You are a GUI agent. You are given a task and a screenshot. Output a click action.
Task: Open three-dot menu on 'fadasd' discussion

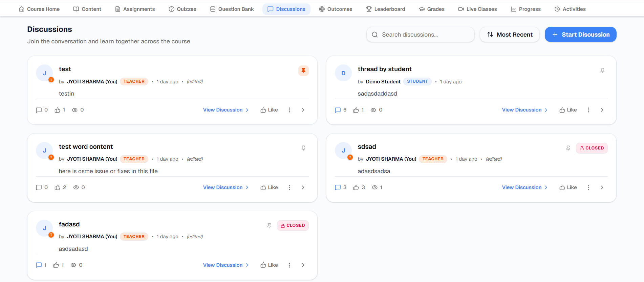pos(289,265)
